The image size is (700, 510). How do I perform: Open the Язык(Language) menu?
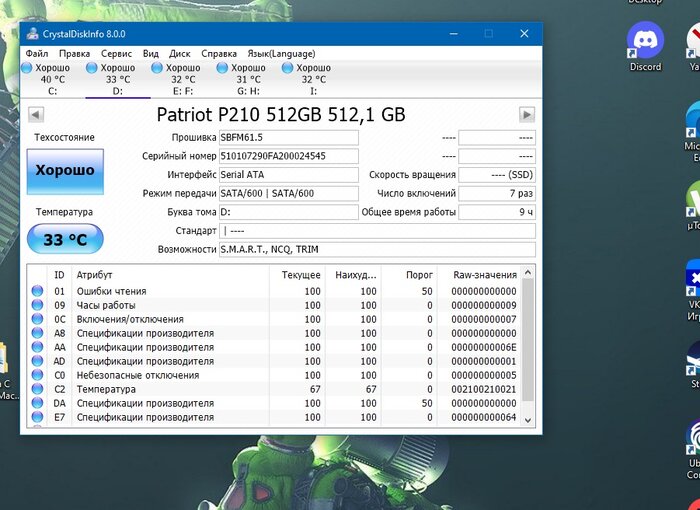281,54
